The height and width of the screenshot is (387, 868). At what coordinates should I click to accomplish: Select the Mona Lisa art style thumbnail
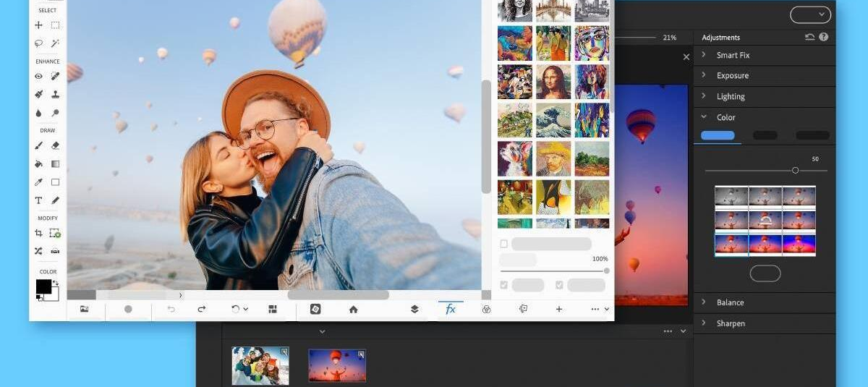point(553,82)
